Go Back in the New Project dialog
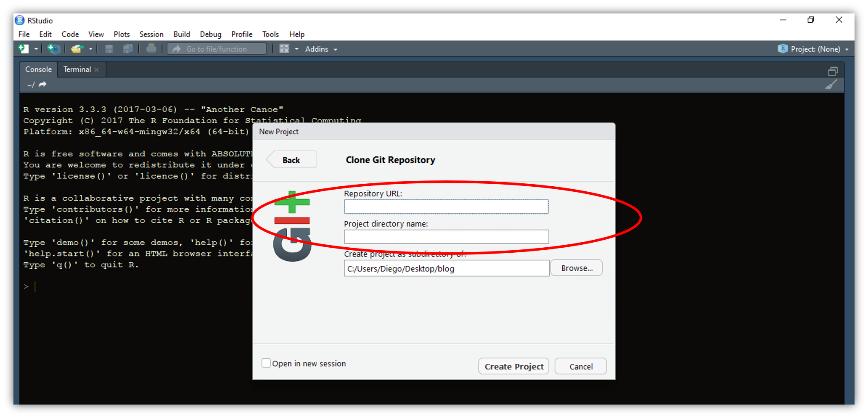Image resolution: width=868 pixels, height=418 pixels. pos(291,160)
